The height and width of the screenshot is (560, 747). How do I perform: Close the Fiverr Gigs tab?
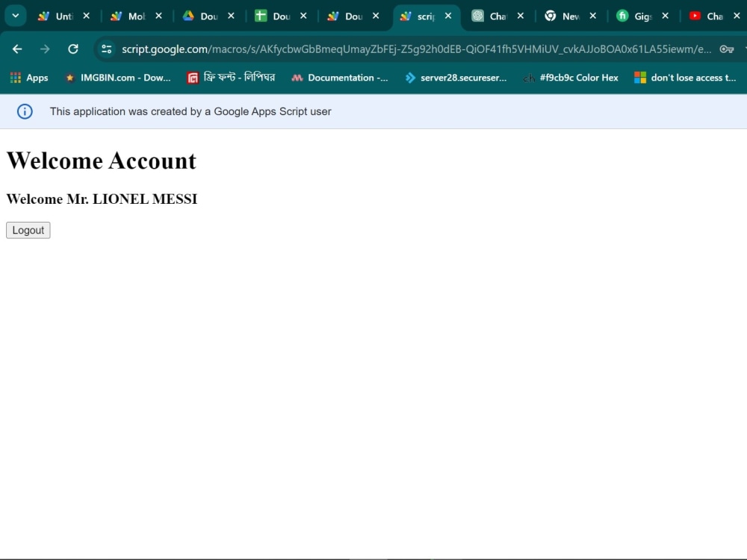point(666,16)
